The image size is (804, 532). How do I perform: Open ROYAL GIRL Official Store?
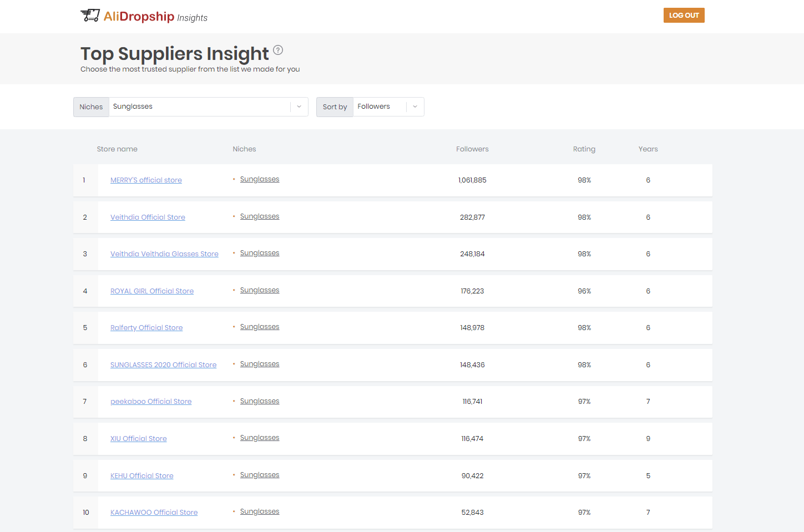[152, 291]
